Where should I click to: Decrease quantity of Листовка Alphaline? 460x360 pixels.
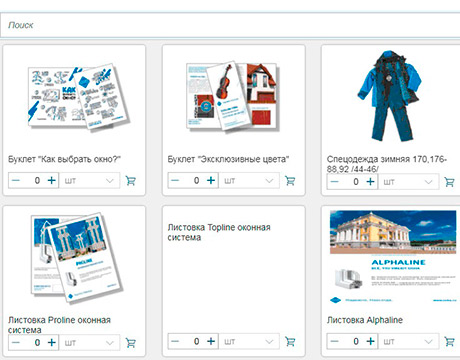(x=334, y=341)
